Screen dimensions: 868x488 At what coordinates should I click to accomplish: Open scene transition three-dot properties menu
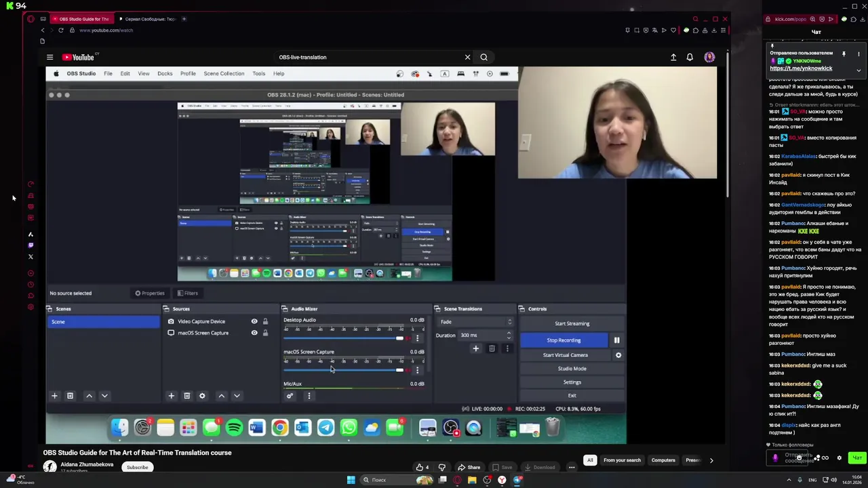[507, 348]
